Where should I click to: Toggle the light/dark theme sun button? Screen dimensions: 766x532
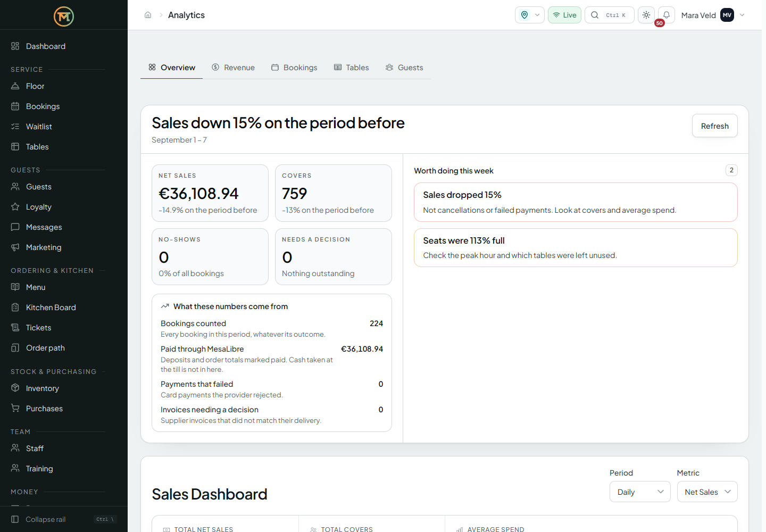point(646,15)
